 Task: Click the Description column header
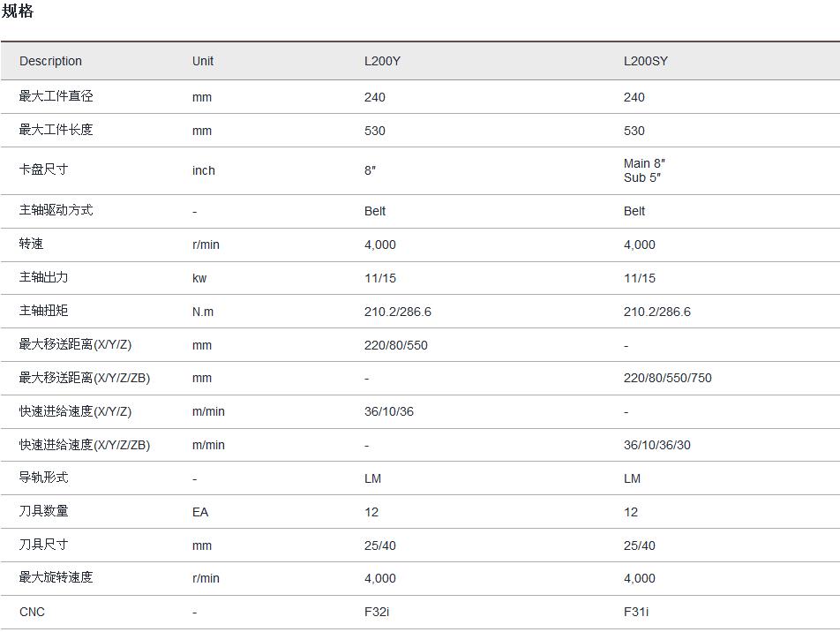point(50,61)
